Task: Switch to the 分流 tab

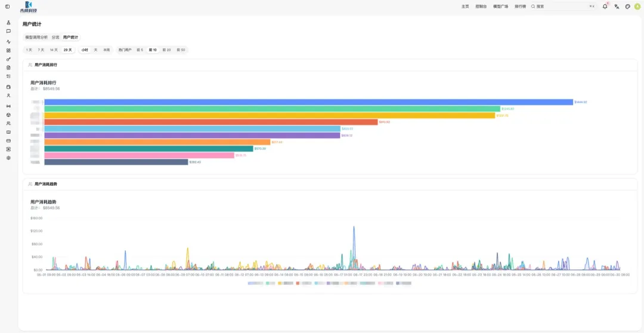Action: 55,37
